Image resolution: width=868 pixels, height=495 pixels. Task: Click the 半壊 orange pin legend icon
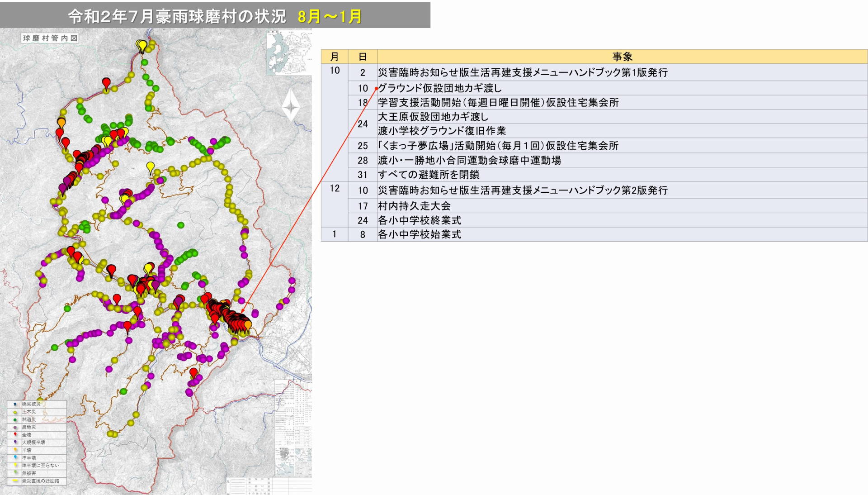(x=15, y=450)
